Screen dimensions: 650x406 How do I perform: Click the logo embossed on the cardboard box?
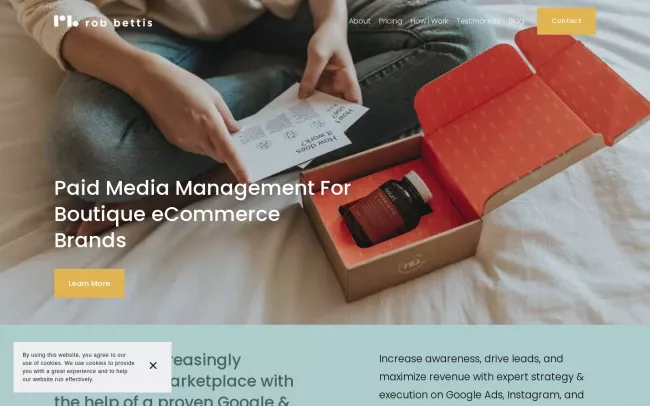point(411,266)
